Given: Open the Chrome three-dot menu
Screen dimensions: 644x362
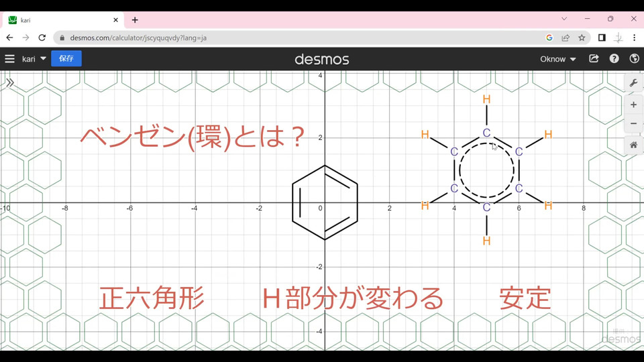Looking at the screenshot, I should [x=634, y=38].
